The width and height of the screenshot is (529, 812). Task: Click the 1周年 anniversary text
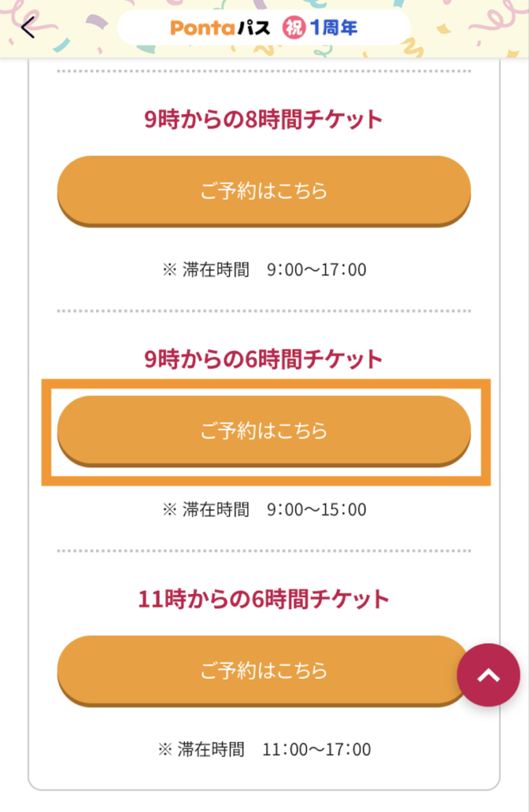point(333,29)
